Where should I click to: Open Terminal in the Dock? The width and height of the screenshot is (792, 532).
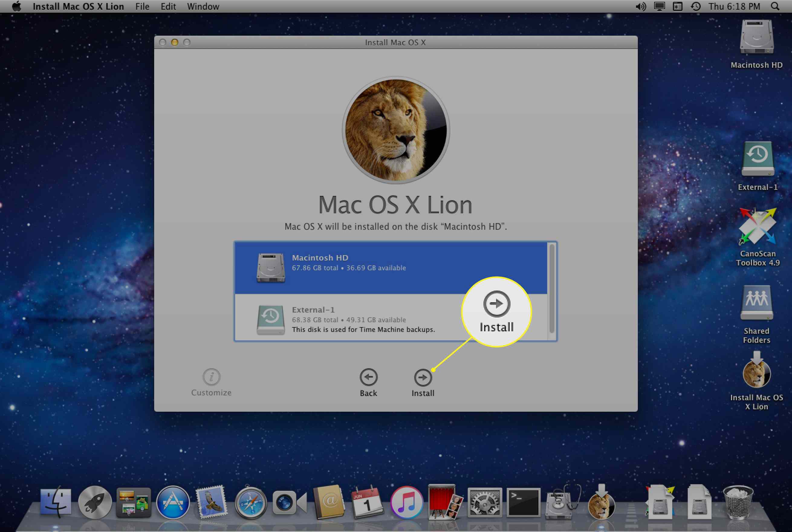pos(524,503)
